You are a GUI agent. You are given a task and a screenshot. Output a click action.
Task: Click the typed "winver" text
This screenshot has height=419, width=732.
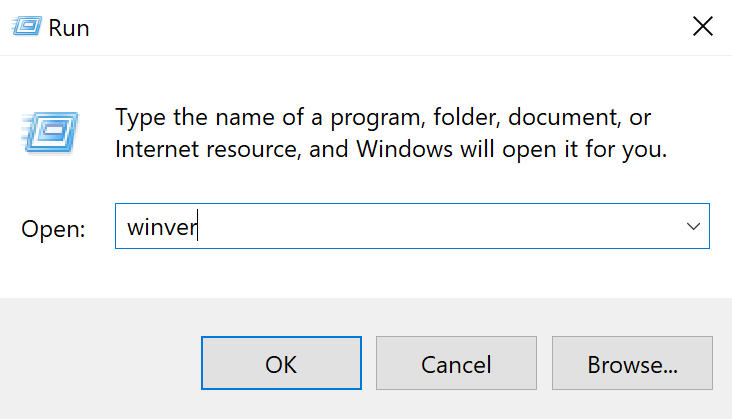point(163,228)
